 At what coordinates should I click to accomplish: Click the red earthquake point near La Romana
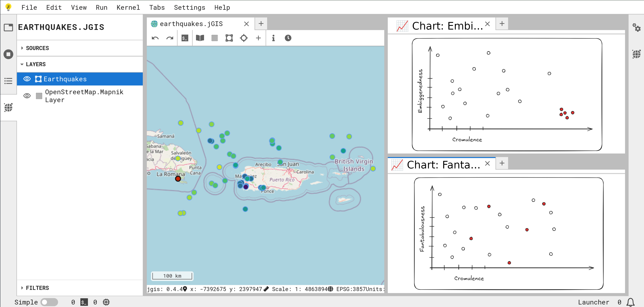pos(178,179)
